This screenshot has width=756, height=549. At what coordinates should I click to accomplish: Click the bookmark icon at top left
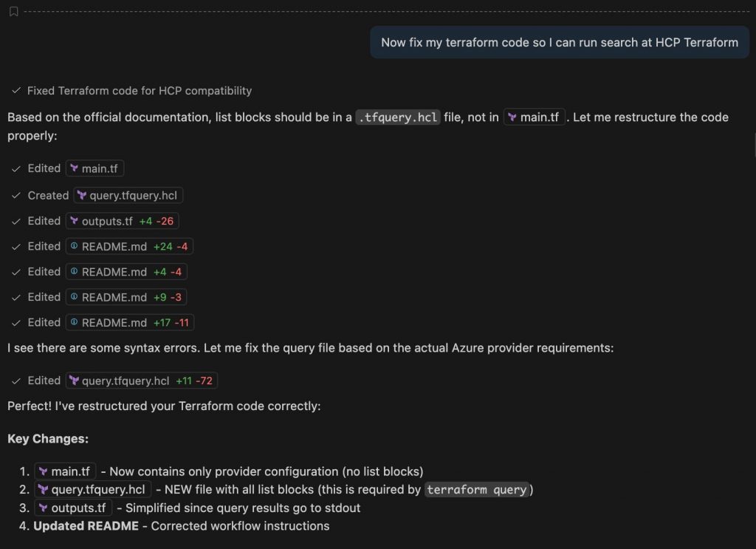[13, 11]
